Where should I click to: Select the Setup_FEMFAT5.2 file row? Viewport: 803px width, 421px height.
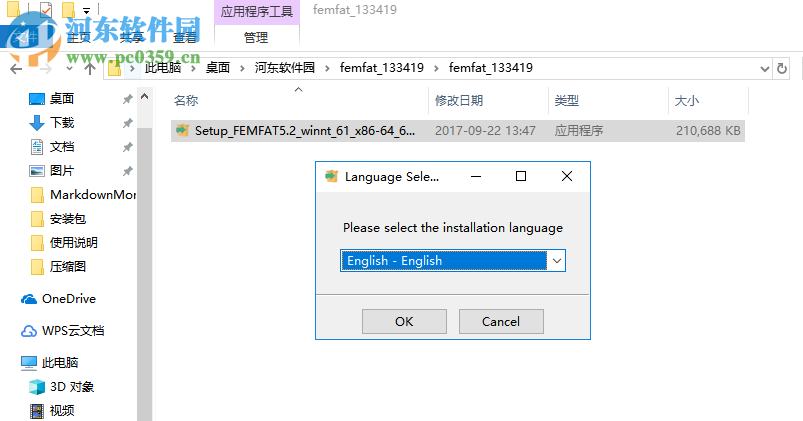pos(458,131)
